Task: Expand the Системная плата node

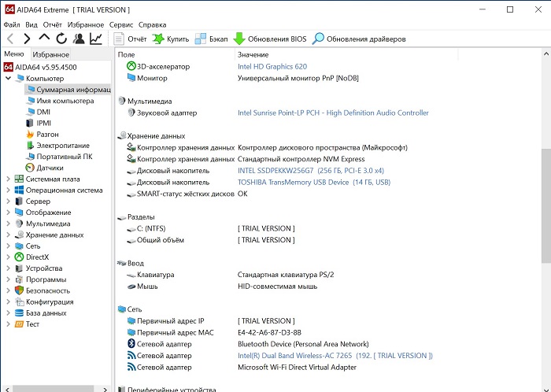Action: pyautogui.click(x=8, y=179)
